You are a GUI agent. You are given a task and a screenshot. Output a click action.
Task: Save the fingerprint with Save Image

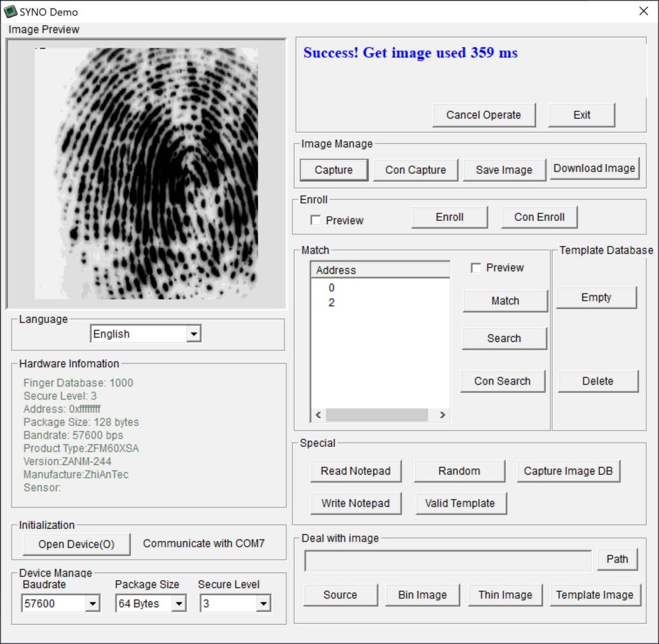point(505,169)
